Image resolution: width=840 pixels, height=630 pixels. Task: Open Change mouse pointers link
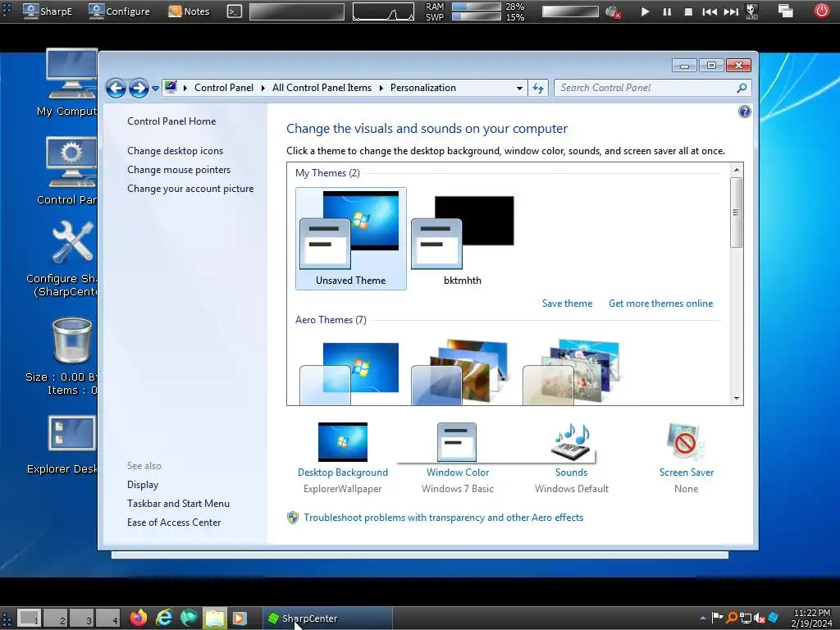[x=179, y=169]
